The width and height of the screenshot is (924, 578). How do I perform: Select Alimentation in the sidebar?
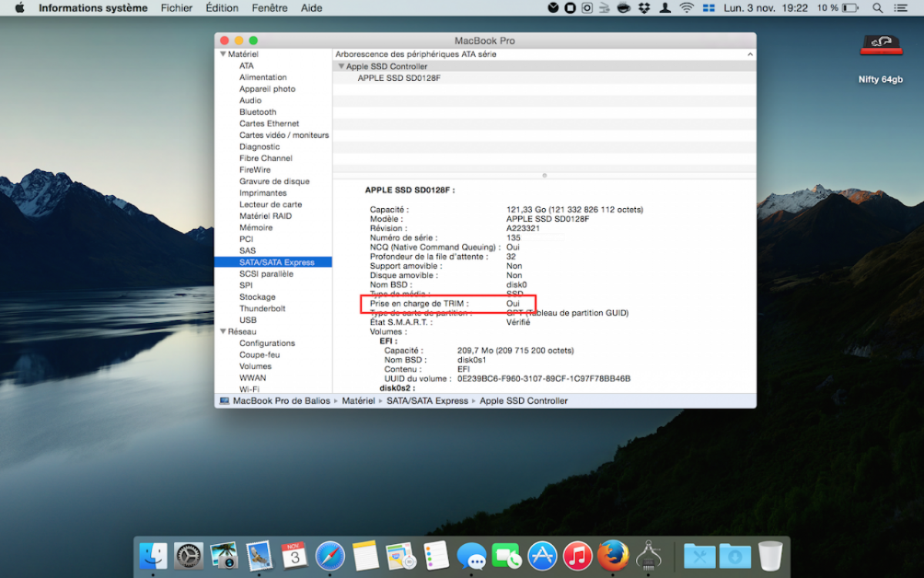tap(263, 78)
